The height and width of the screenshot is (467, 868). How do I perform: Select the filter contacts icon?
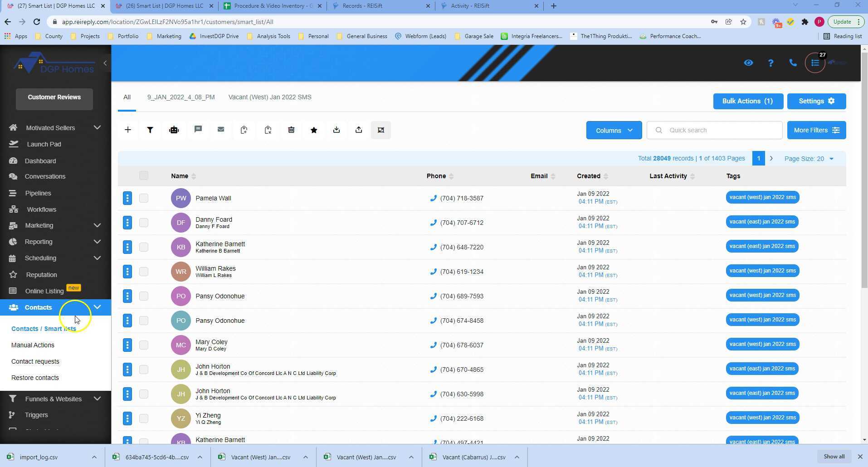150,130
